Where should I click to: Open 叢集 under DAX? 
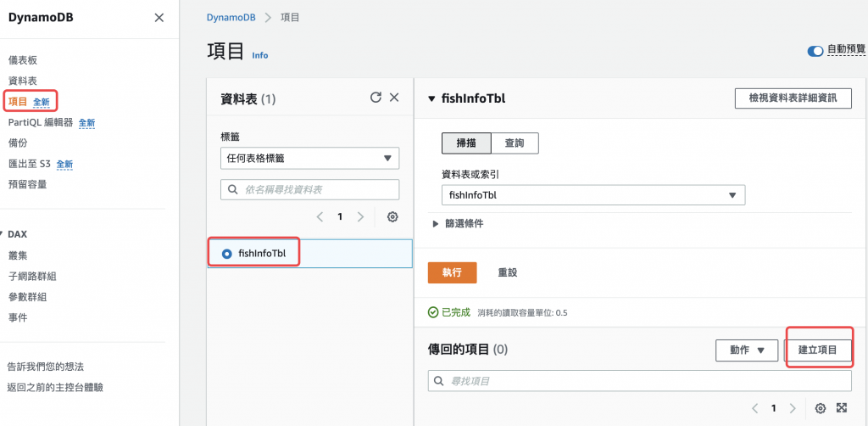[18, 255]
